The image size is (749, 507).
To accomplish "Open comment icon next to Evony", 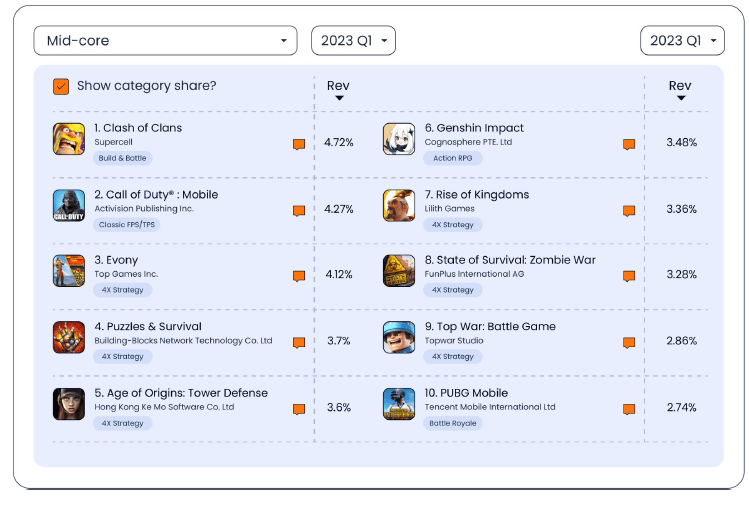I will (299, 276).
